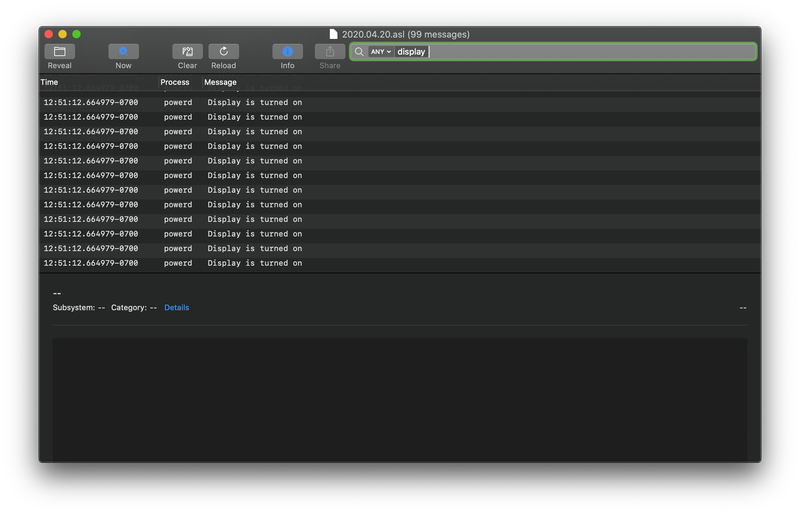The width and height of the screenshot is (800, 514).
Task: Open the Info inspector icon
Action: [287, 52]
